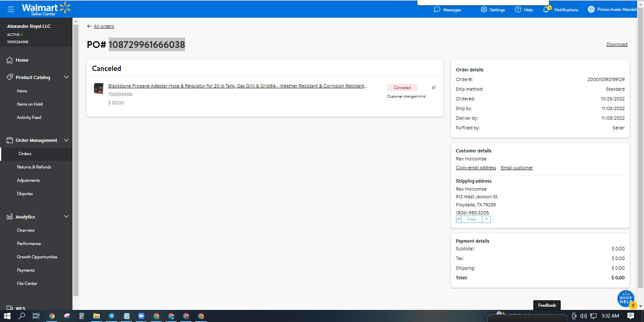Open Payments in the sidebar
The image size is (644, 322).
(x=26, y=270)
